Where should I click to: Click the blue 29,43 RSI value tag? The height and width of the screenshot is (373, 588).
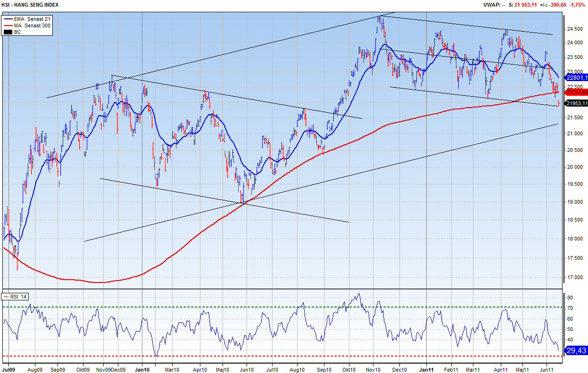point(576,351)
